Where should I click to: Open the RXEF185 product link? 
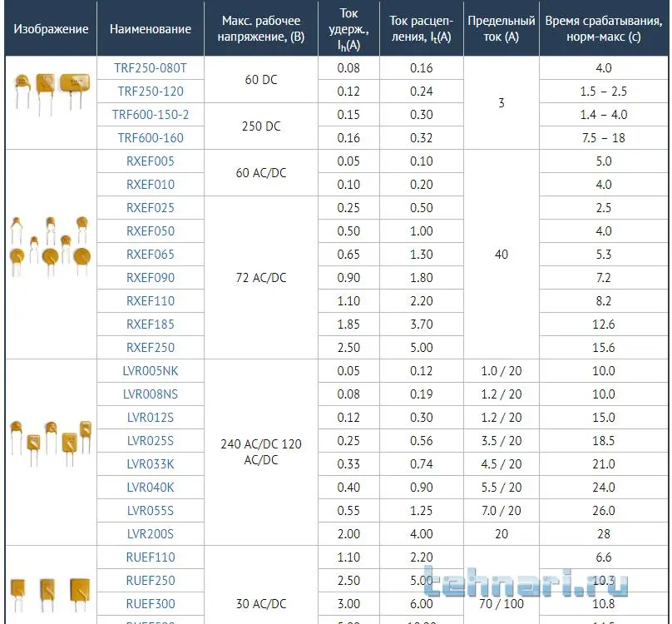click(151, 324)
